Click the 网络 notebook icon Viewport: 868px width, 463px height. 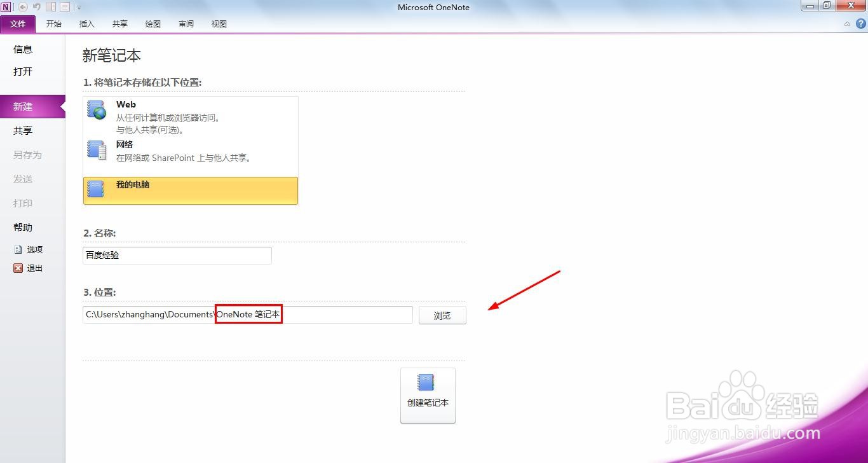97,150
